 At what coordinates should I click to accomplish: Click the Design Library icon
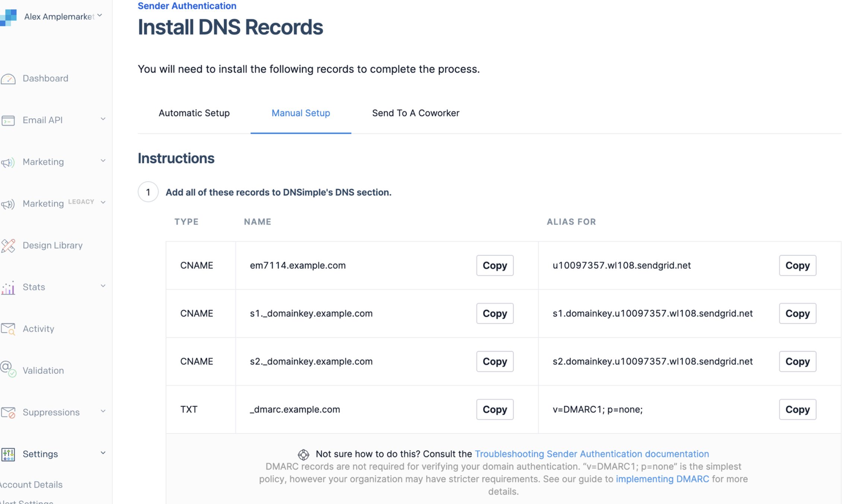[8, 246]
